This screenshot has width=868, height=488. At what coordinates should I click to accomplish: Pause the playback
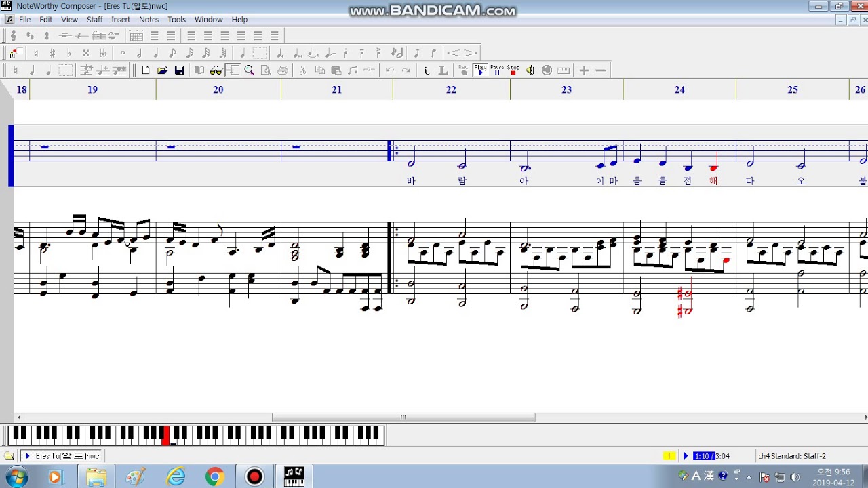[x=497, y=70]
